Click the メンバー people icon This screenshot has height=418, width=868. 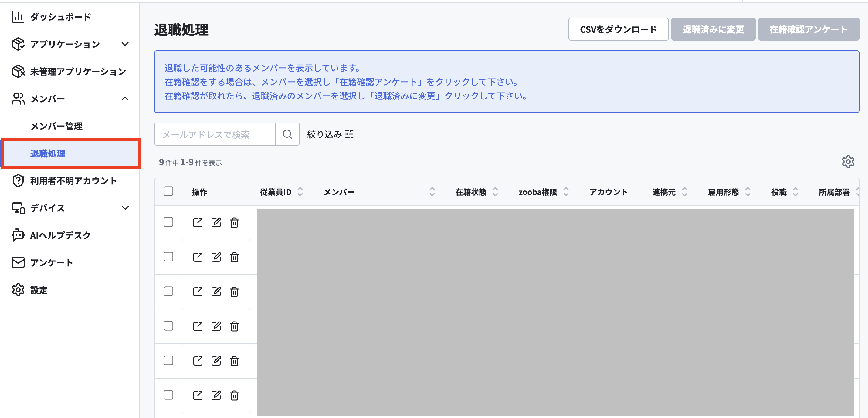coord(18,99)
